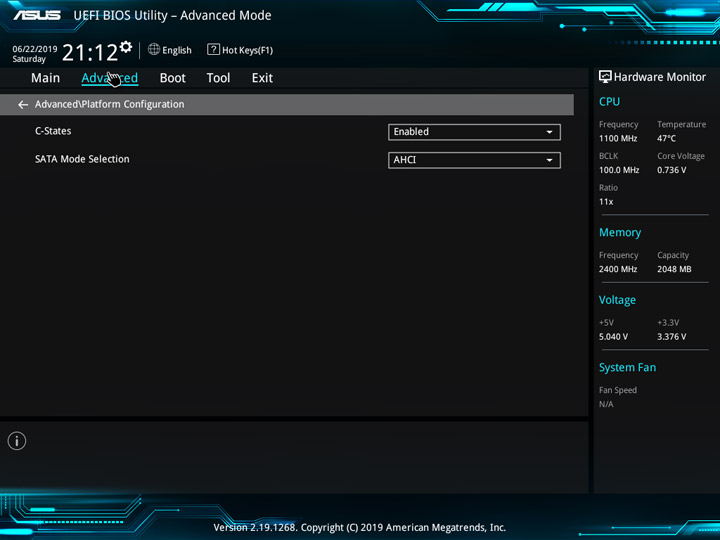The width and height of the screenshot is (720, 540).
Task: Click the globe language icon
Action: [154, 49]
